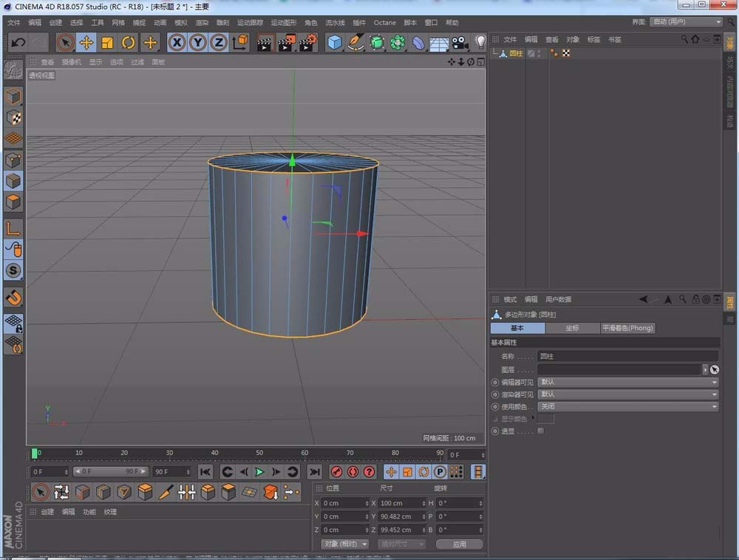Open the 编辑器可见 dropdown

627,382
